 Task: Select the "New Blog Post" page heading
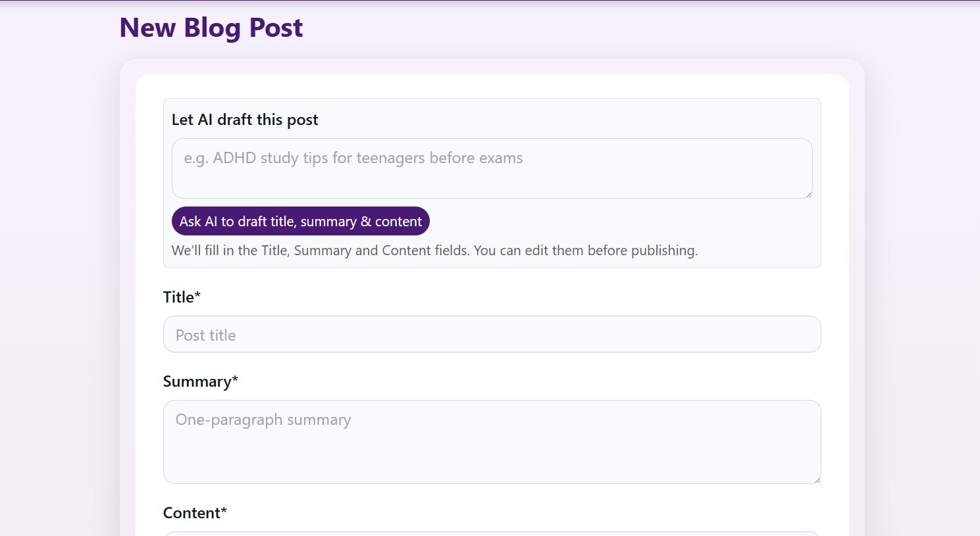(210, 27)
